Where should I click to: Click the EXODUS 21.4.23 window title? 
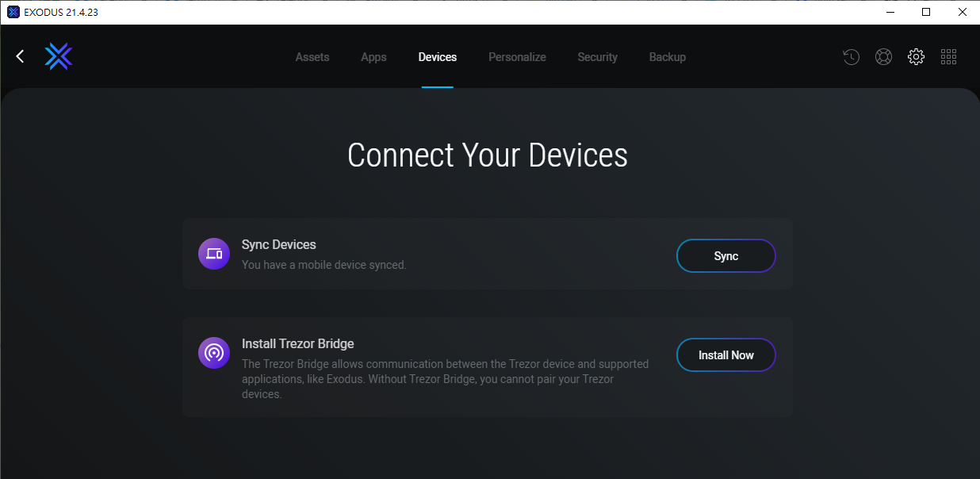(x=61, y=13)
